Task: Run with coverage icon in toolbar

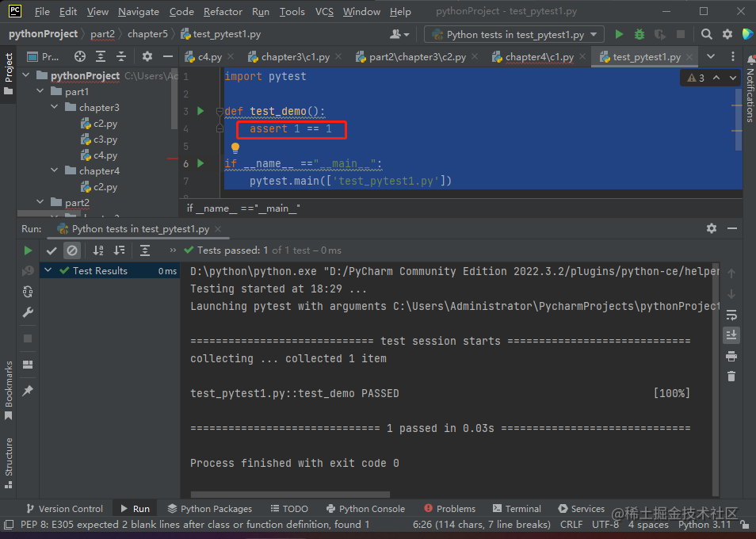Action: 659,34
